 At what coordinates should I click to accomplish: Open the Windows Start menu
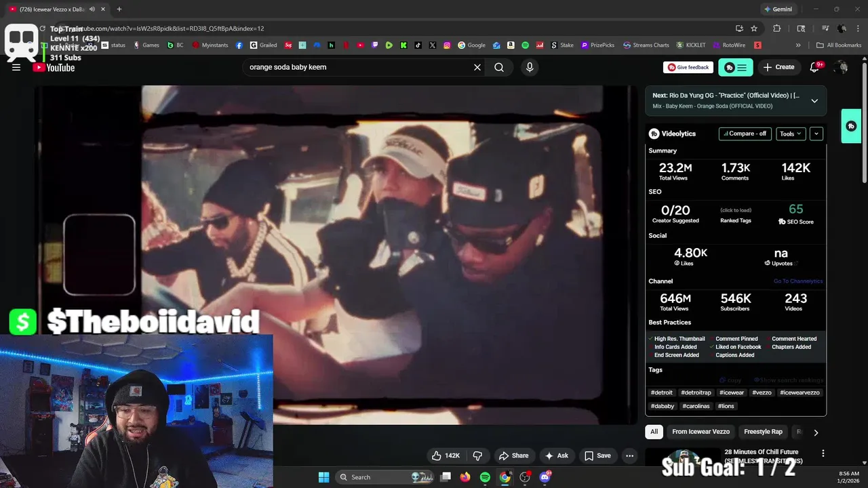323,477
